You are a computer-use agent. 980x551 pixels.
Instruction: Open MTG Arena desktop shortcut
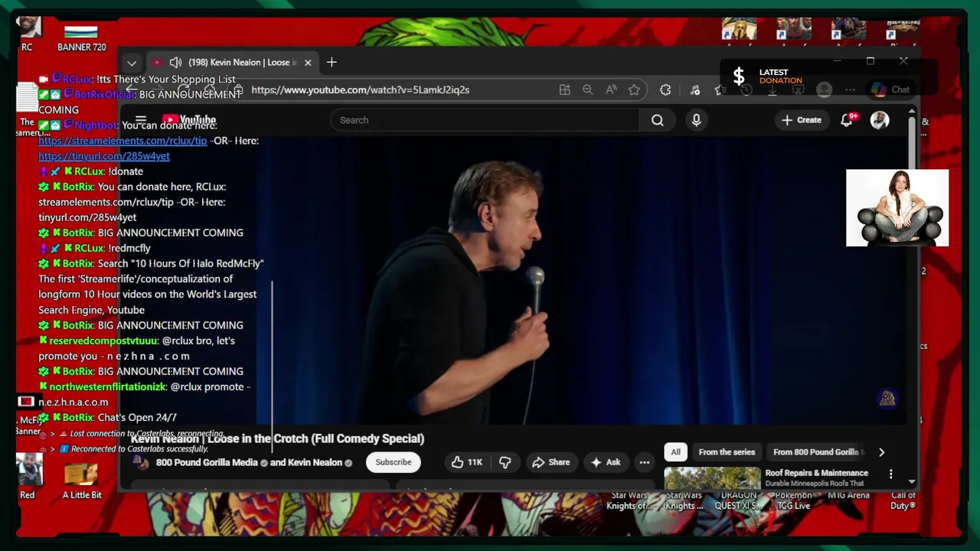tap(848, 496)
